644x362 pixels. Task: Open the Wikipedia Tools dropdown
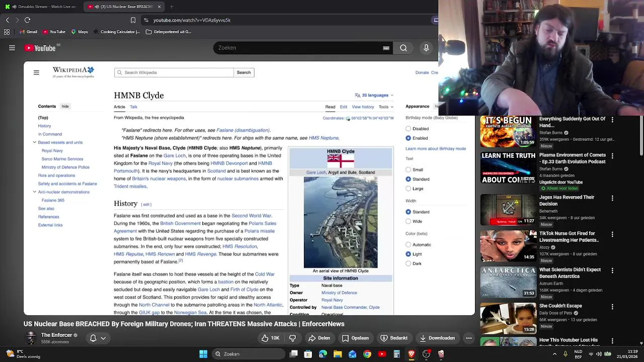click(386, 107)
